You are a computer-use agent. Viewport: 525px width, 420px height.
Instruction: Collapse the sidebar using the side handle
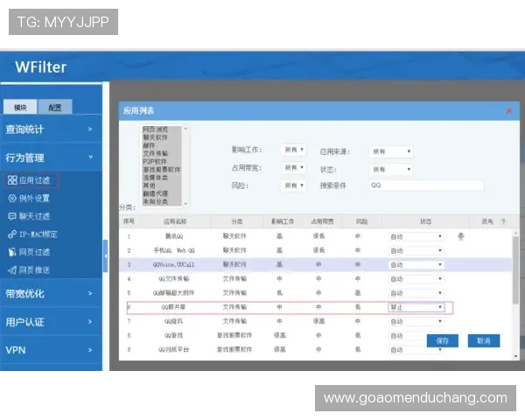click(x=106, y=255)
